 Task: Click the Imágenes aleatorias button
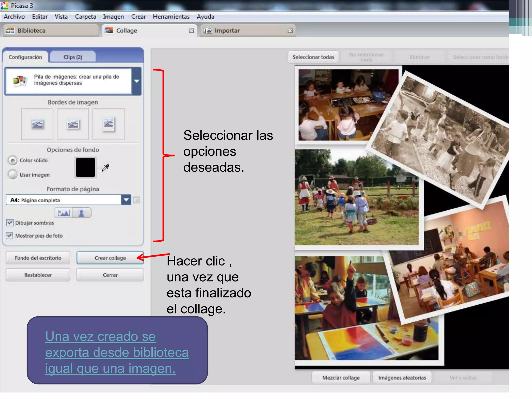click(x=402, y=378)
